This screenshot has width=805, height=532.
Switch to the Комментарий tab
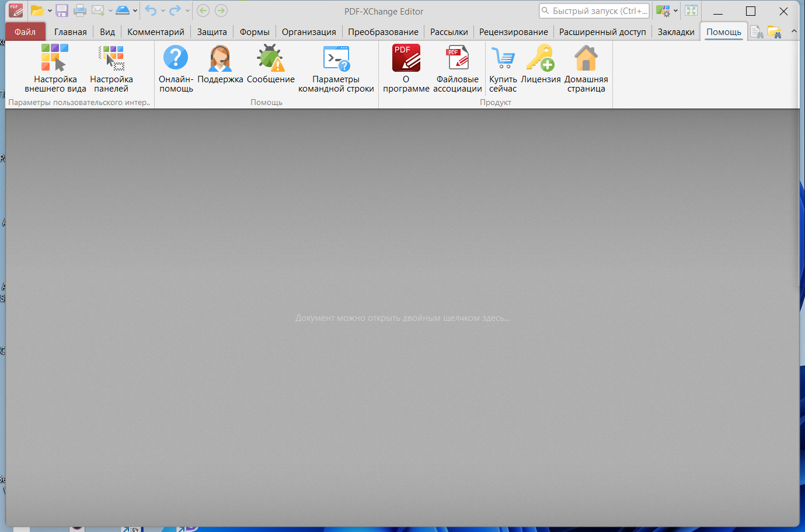pyautogui.click(x=156, y=32)
